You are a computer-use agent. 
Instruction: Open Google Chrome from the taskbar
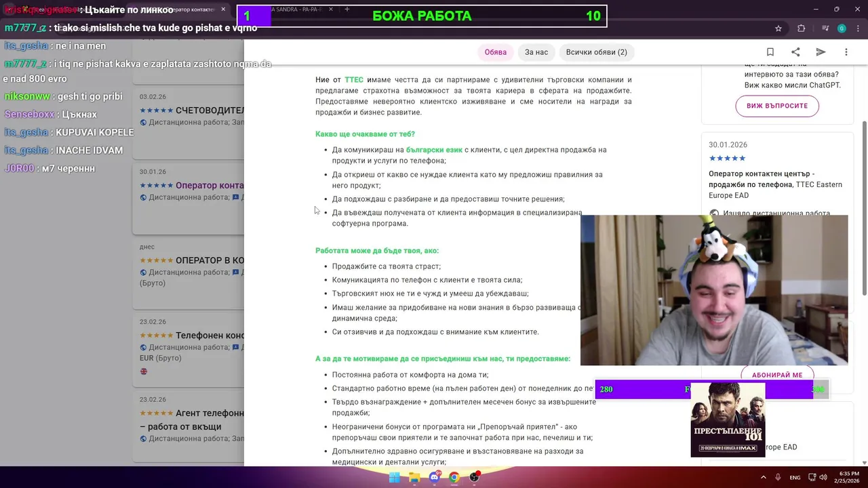(x=454, y=477)
